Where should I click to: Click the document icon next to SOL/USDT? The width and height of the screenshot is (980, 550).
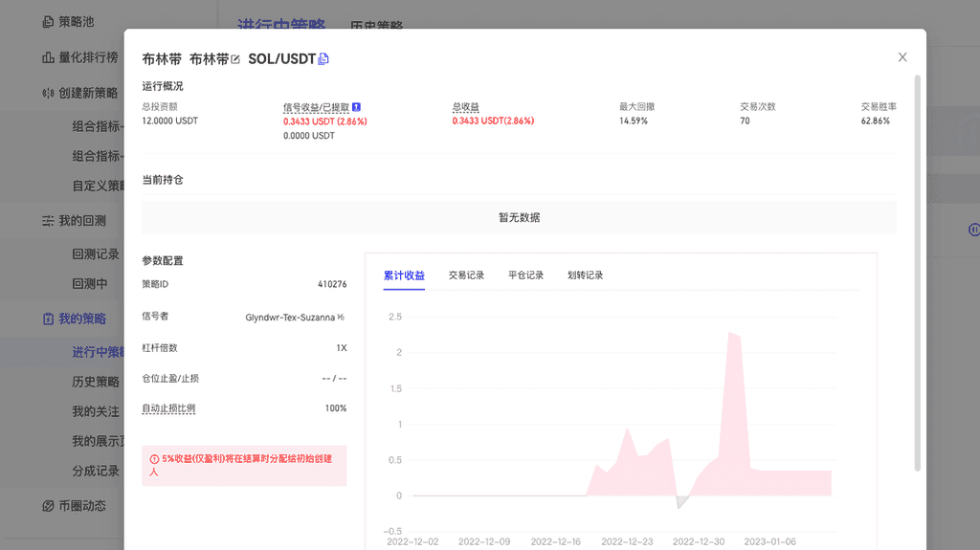(323, 59)
